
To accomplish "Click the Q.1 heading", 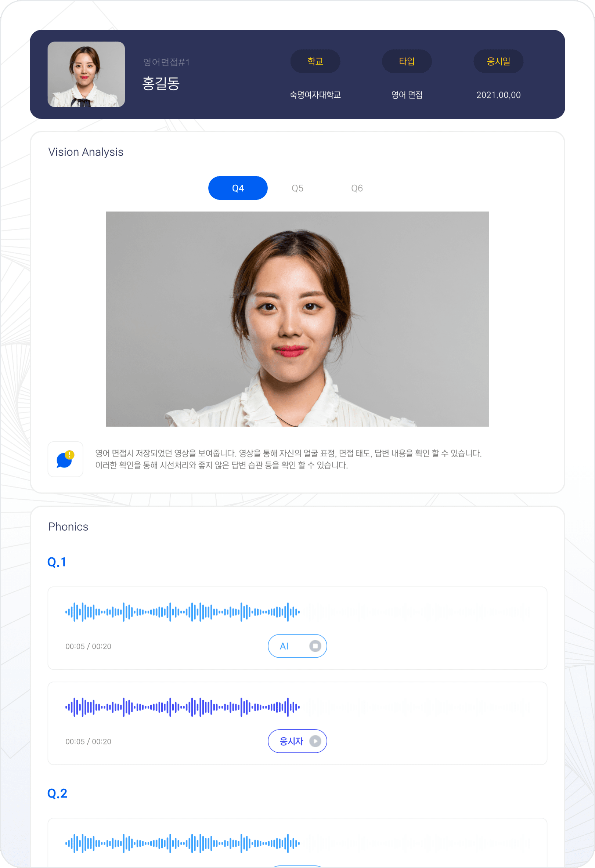I will coord(57,562).
